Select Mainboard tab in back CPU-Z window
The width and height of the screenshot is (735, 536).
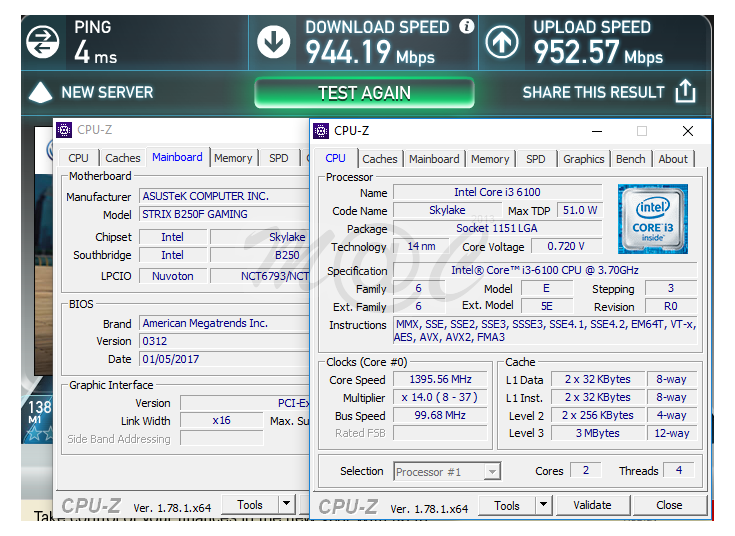pos(177,157)
